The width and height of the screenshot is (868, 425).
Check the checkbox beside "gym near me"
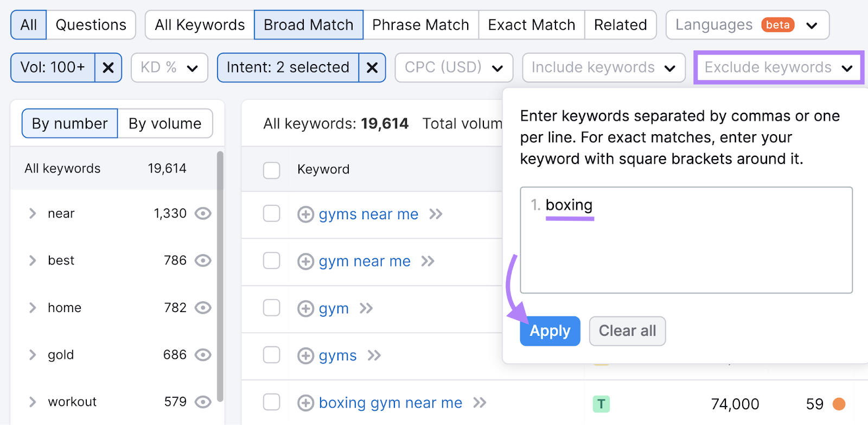tap(271, 261)
